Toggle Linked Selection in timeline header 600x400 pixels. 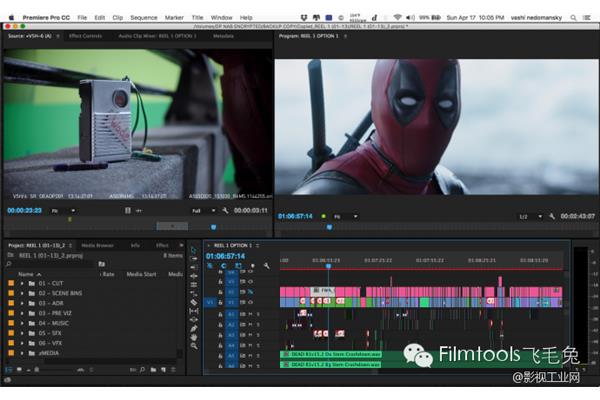pyautogui.click(x=238, y=266)
